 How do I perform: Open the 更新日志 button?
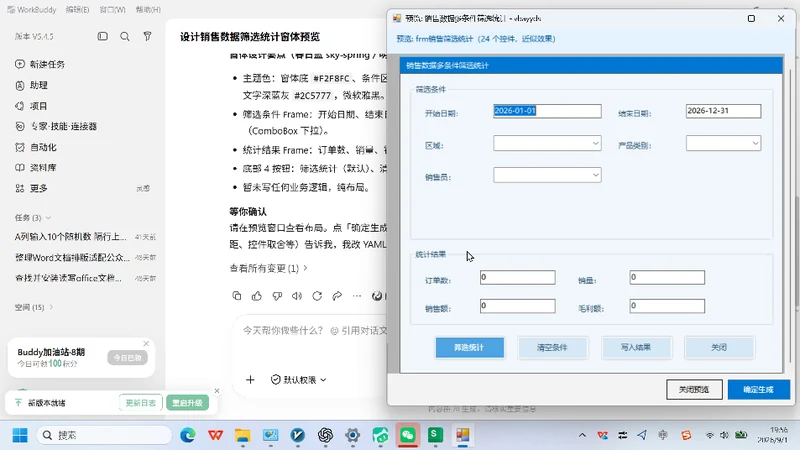point(141,403)
